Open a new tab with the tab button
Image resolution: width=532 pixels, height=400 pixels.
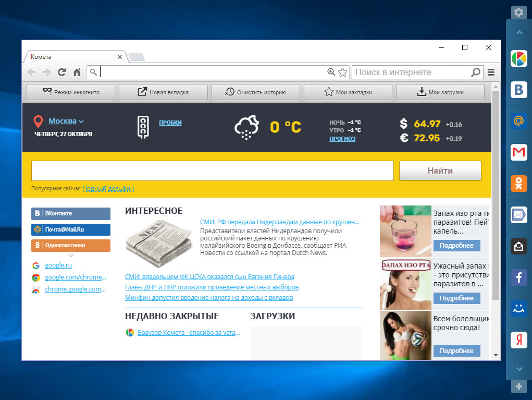137,57
